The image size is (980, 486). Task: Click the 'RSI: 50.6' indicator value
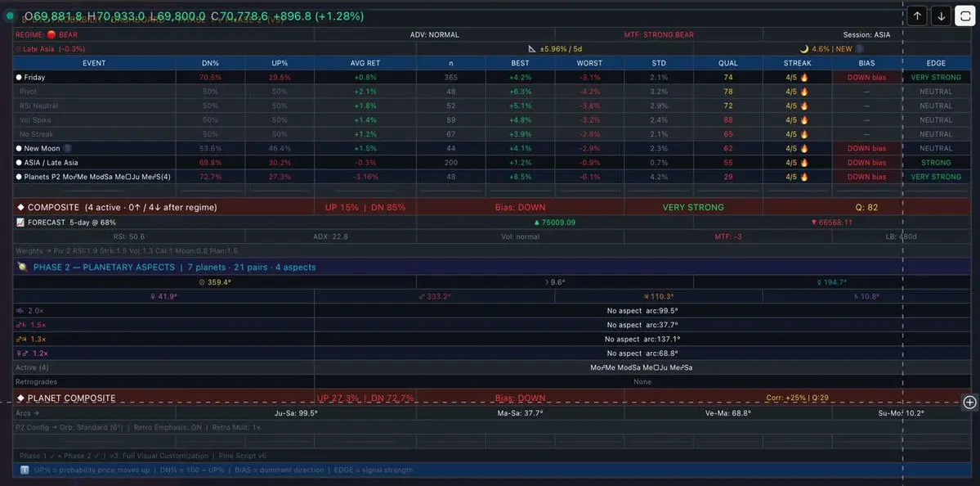pyautogui.click(x=129, y=237)
